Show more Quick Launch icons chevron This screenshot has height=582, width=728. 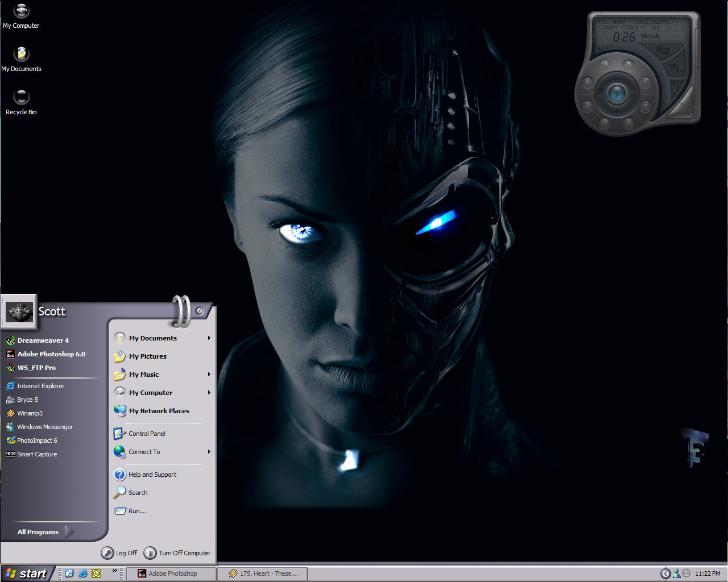[x=114, y=570]
